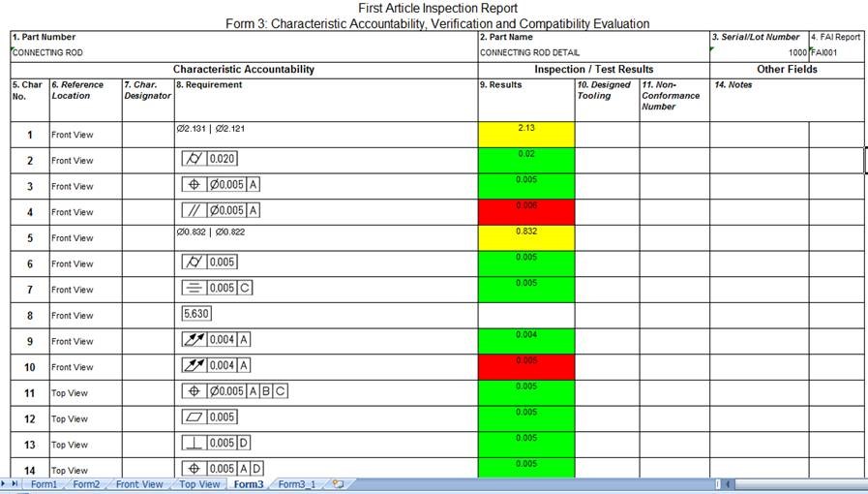Select the red result cell in row 4

pyautogui.click(x=526, y=211)
